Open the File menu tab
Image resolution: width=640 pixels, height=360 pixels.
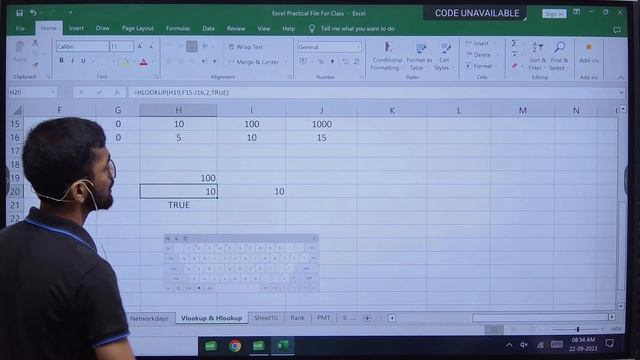20,29
